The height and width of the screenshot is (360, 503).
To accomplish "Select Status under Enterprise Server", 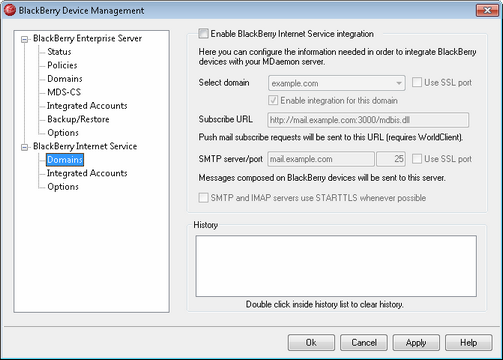I will (59, 52).
